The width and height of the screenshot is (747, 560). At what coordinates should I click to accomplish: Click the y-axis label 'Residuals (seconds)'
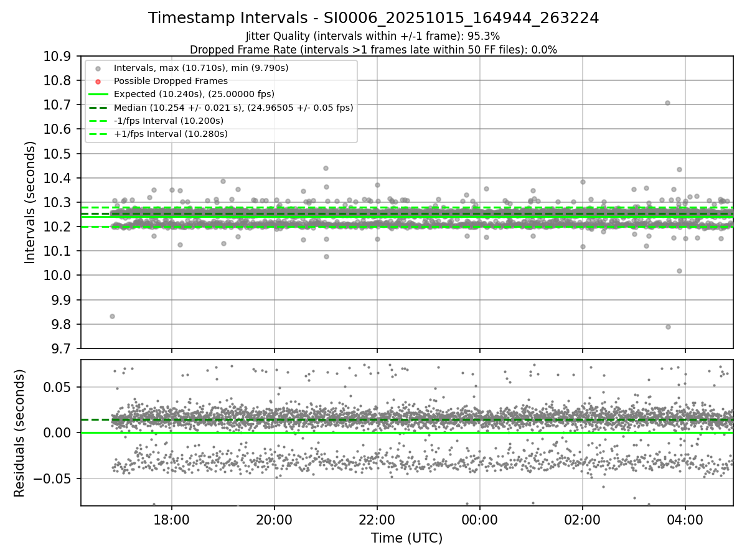[19, 433]
